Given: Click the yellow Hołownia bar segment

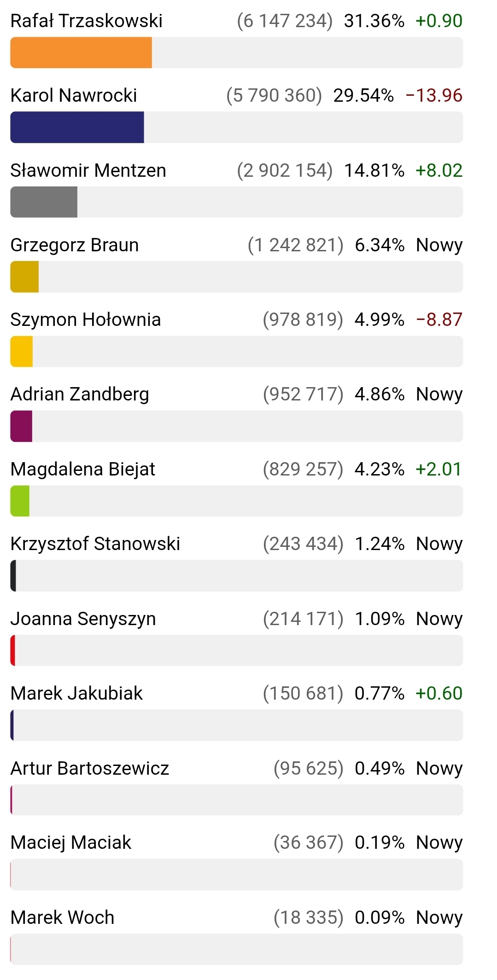Looking at the screenshot, I should tap(22, 351).
